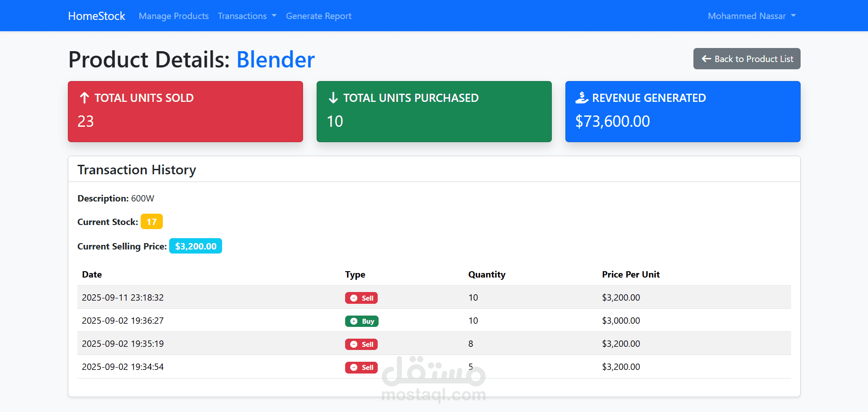Click the money icon on Revenue Generated card
This screenshot has height=412, width=868.
click(581, 97)
